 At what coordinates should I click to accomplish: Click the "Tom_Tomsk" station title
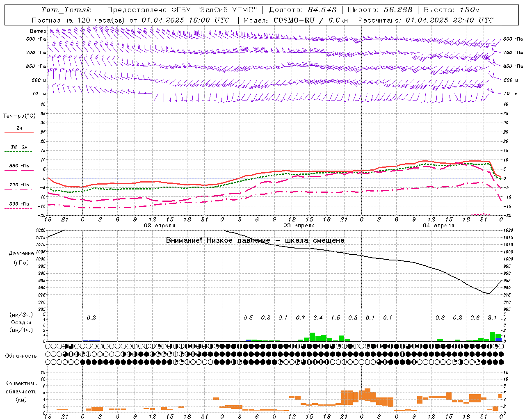tap(66, 10)
